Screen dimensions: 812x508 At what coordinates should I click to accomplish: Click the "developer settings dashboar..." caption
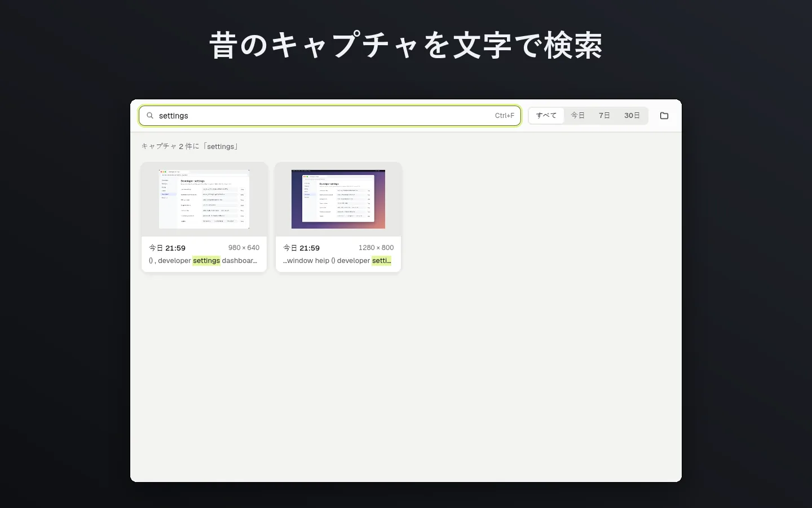(203, 261)
